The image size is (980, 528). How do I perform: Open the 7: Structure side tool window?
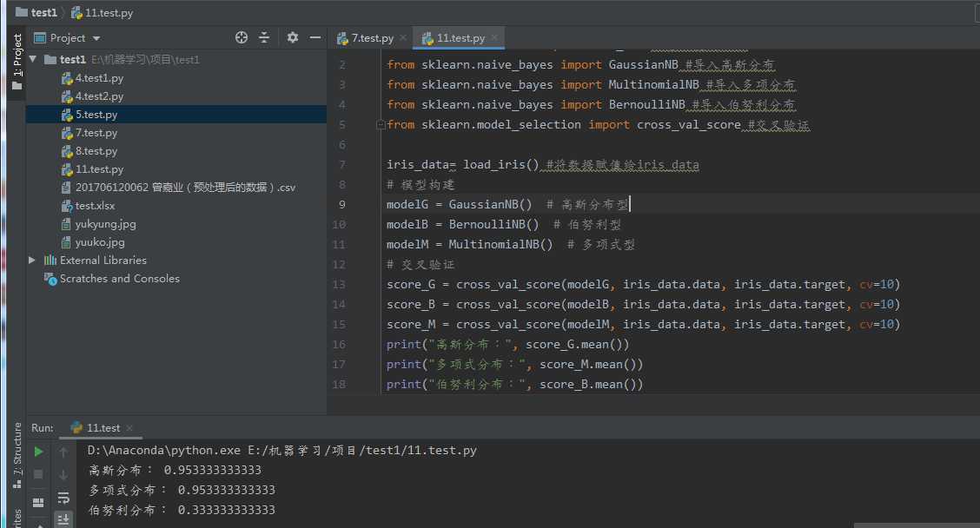[x=17, y=455]
